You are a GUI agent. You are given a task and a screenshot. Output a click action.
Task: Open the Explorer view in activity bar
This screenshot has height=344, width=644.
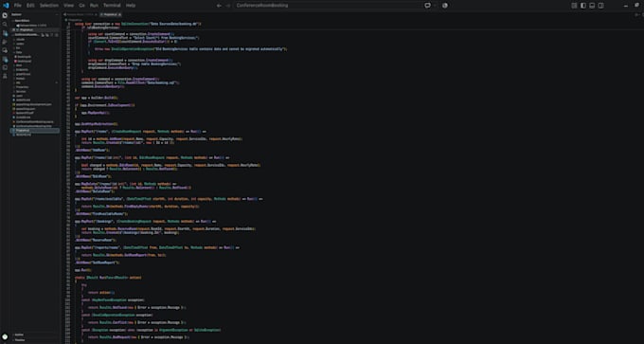(5, 15)
